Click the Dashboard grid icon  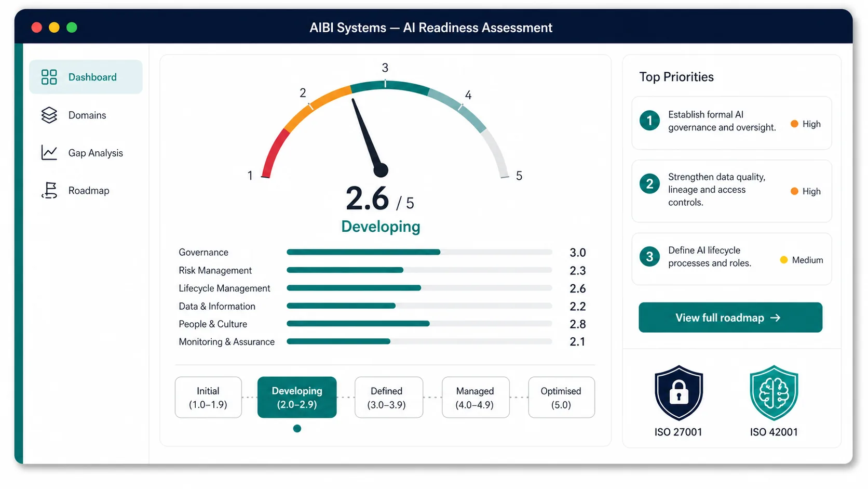49,77
